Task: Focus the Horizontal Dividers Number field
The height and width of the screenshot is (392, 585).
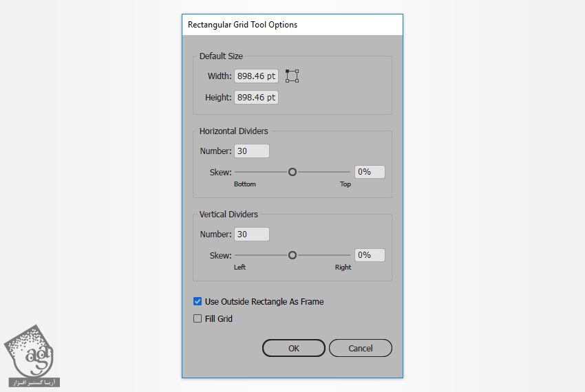Action: coord(251,151)
